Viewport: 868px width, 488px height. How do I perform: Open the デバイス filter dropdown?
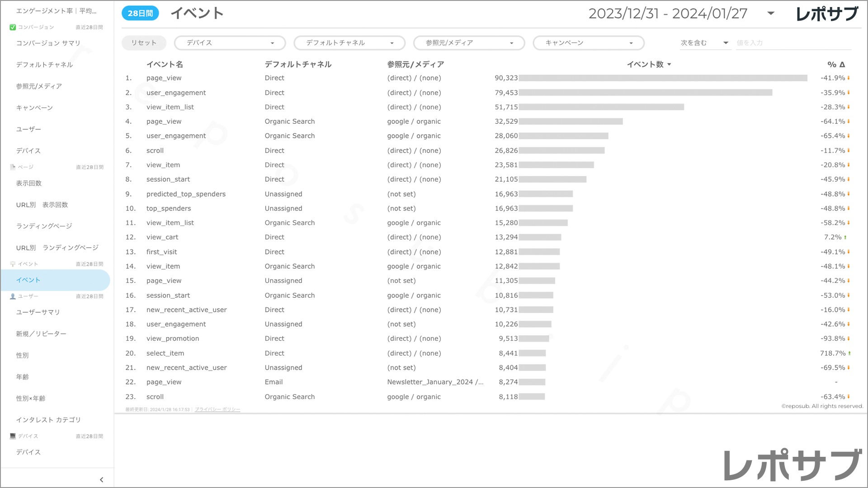(230, 43)
